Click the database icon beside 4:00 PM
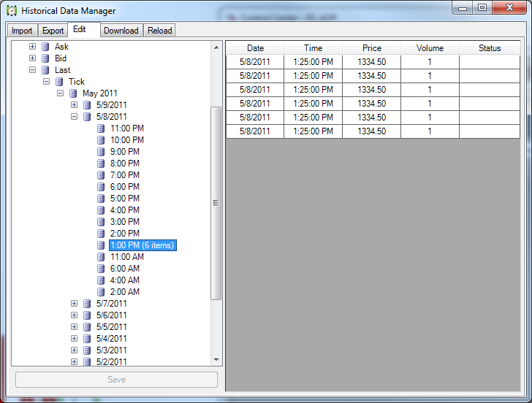This screenshot has width=532, height=403. pos(101,210)
